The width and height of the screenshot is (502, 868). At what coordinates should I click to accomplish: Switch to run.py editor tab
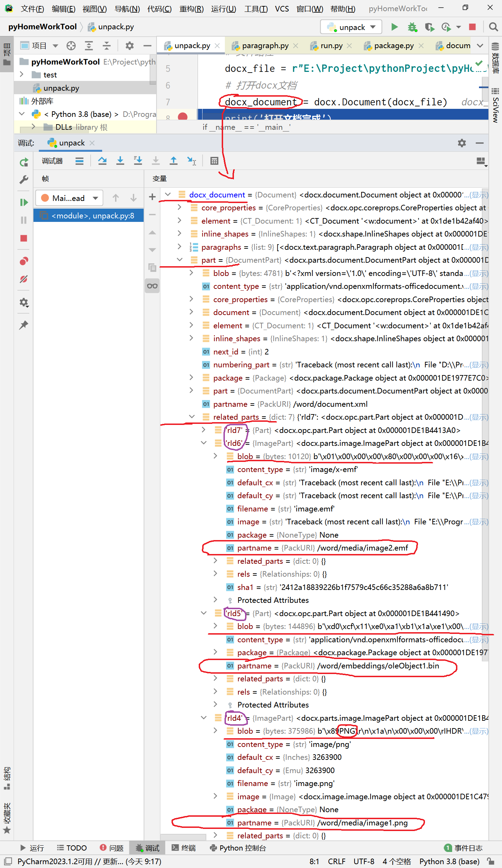coord(331,46)
